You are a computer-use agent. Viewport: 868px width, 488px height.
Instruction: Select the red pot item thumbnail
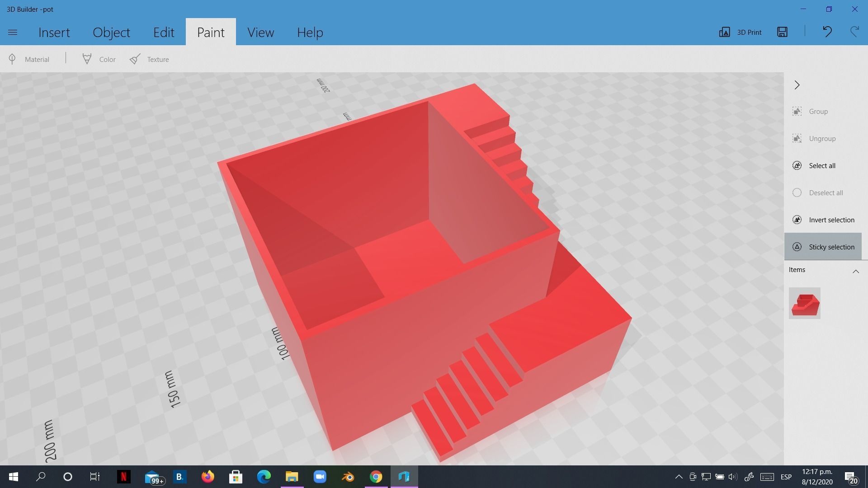coord(804,303)
